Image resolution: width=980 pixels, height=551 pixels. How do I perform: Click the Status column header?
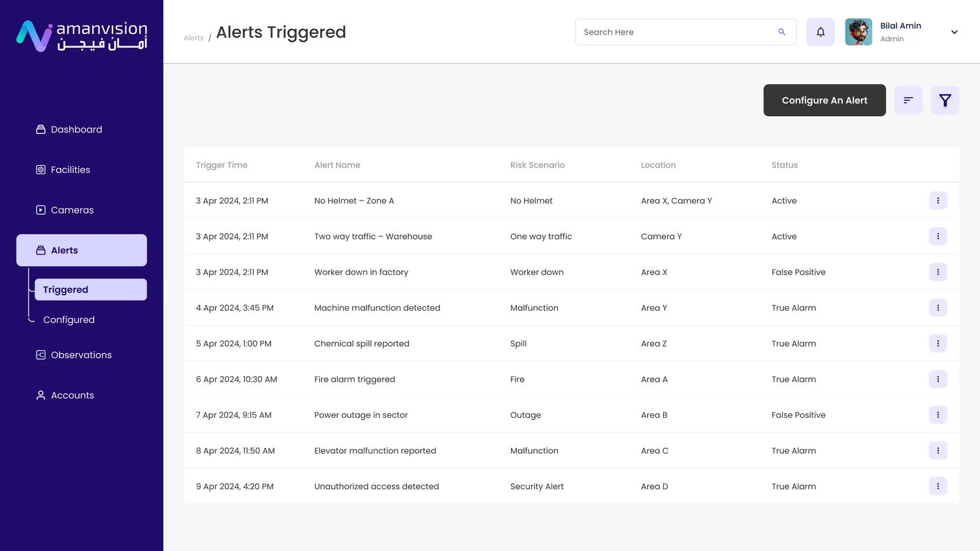point(785,165)
